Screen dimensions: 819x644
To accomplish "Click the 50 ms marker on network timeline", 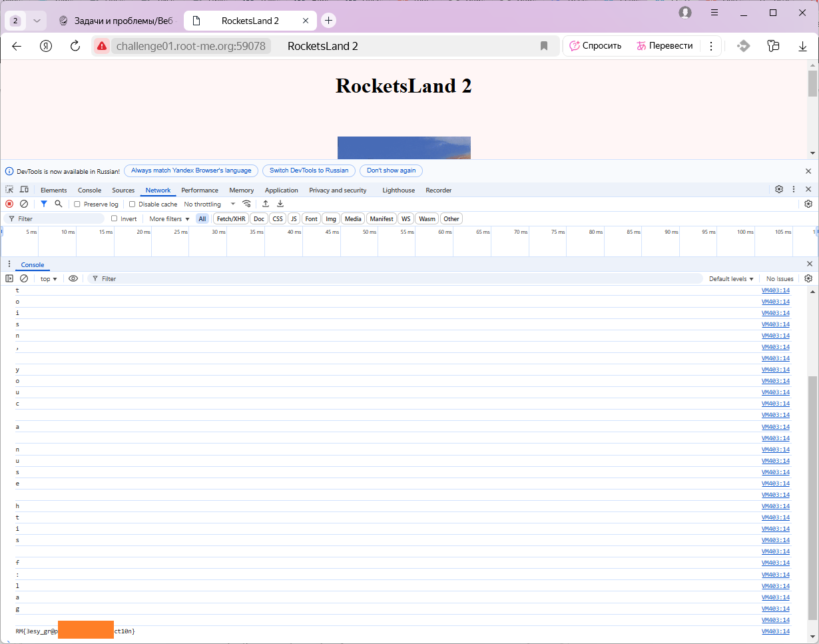I will point(370,232).
